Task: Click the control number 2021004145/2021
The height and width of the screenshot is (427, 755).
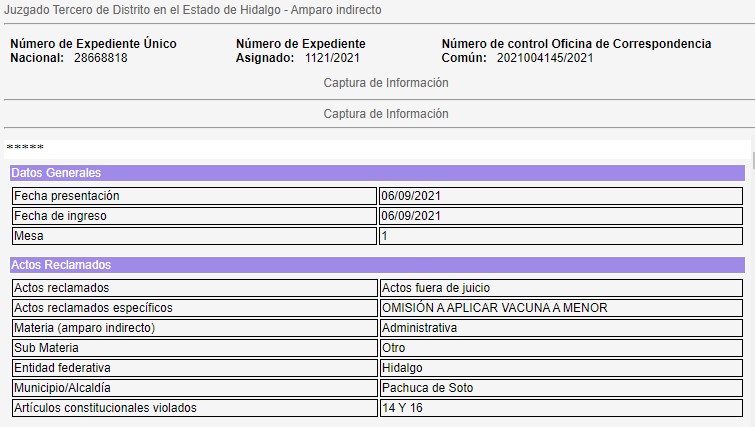Action: [x=545, y=58]
